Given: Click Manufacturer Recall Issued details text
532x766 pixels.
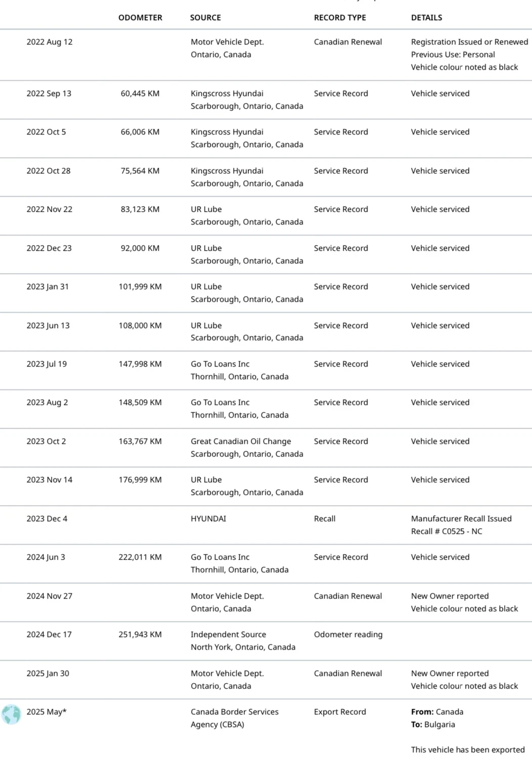Looking at the screenshot, I should click(x=461, y=519).
